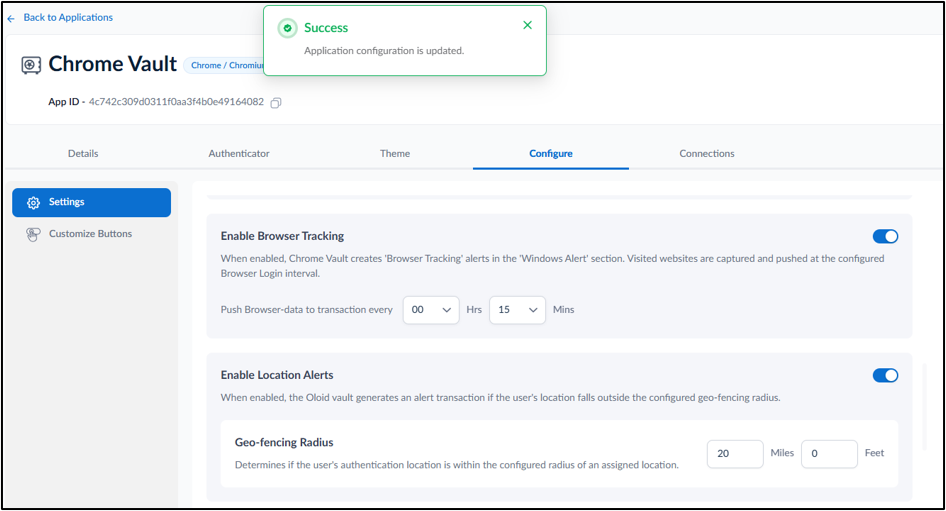
Task: Click the Customize Buttons hand icon
Action: click(33, 234)
